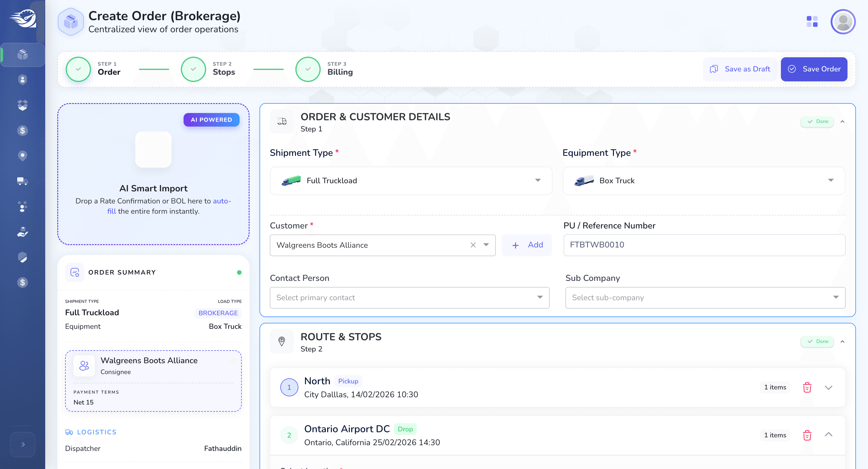Click Save as Draft

740,69
